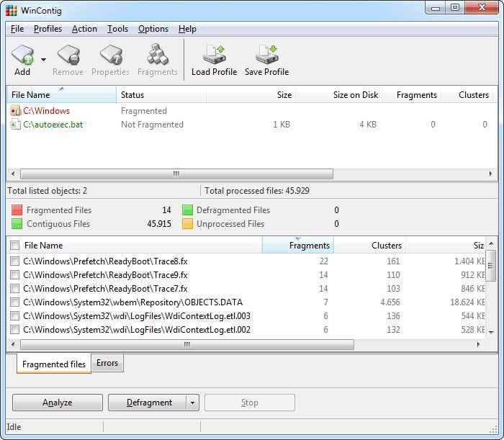The image size is (504, 440).
Task: Sort top list by Fragments column
Action: [411, 95]
